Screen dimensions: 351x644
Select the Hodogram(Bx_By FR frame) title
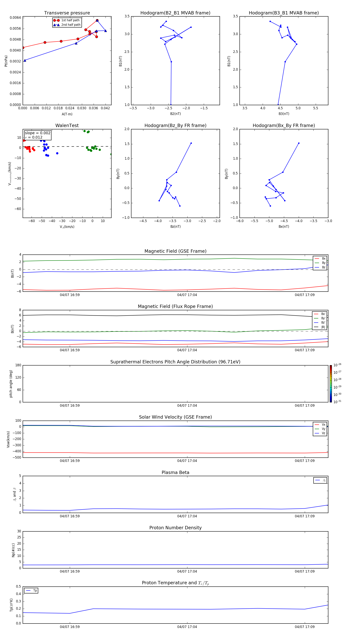click(x=284, y=125)
